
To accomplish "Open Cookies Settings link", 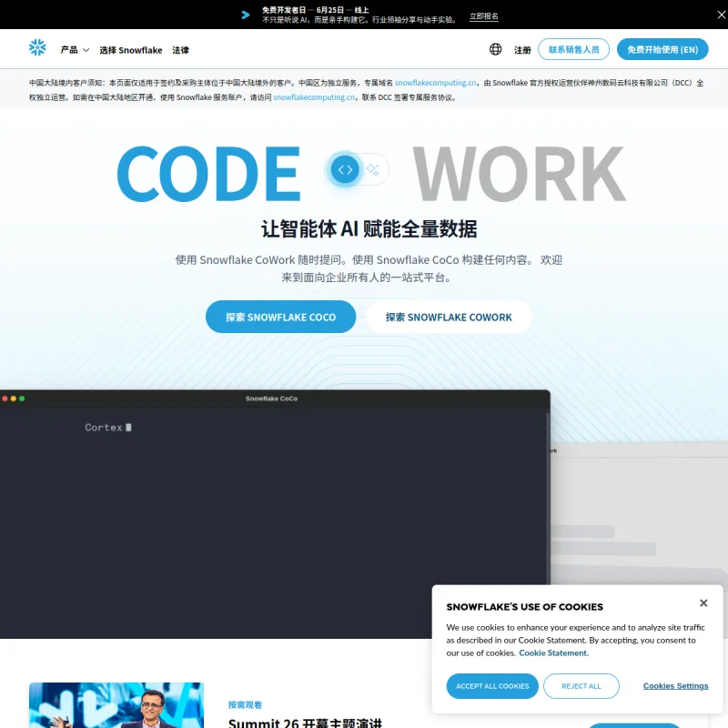I will [x=675, y=686].
